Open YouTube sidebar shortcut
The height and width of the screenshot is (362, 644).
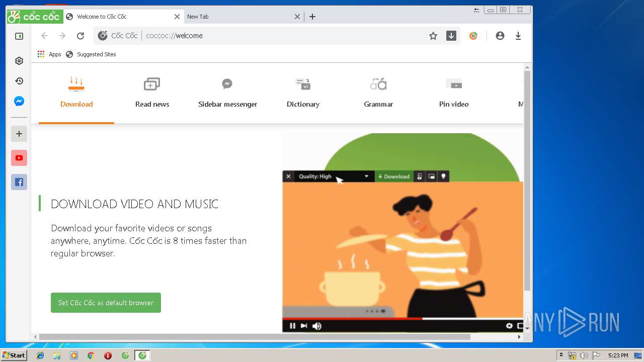tap(19, 158)
